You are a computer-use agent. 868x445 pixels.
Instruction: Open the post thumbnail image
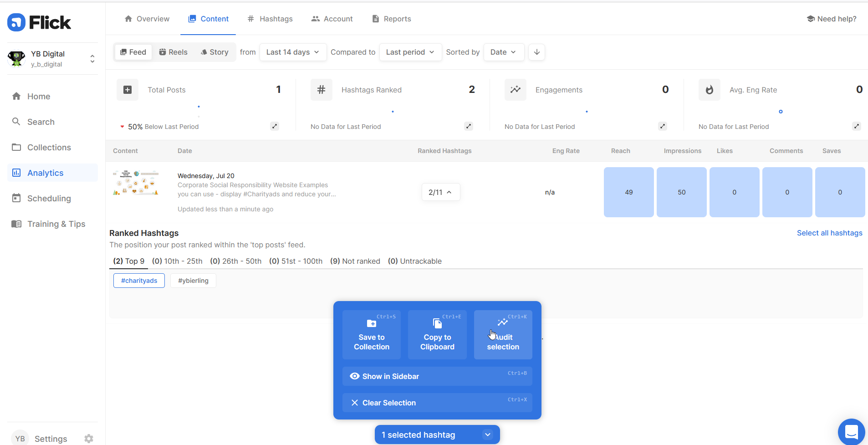pyautogui.click(x=136, y=183)
